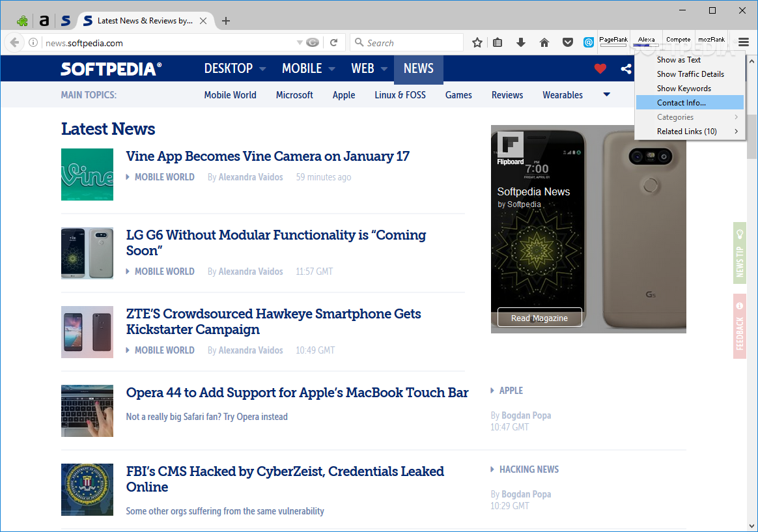Screen dimensions: 758x532
Task: Open the Wearables topic
Action: coord(562,95)
